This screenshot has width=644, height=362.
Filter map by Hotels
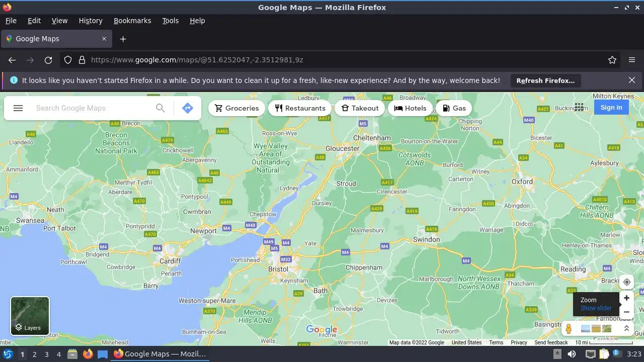tap(410, 108)
